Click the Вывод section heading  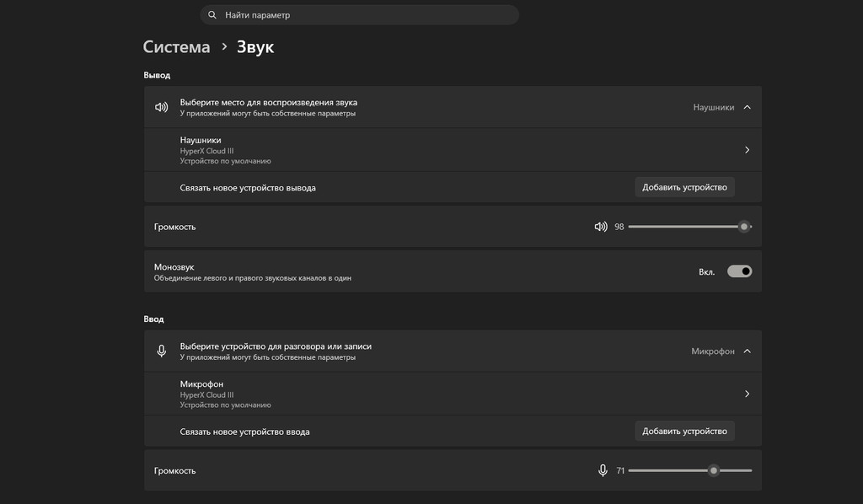(157, 75)
